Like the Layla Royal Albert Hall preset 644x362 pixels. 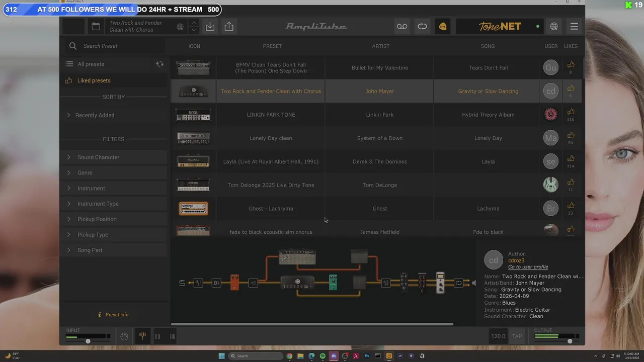click(571, 159)
